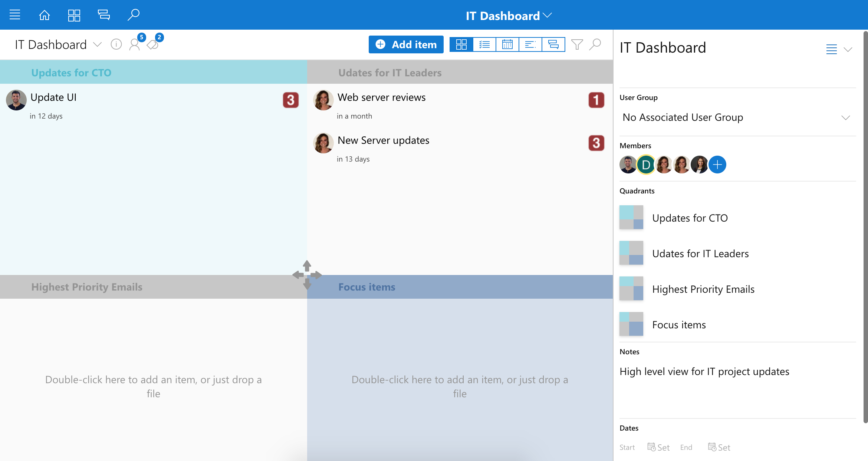The height and width of the screenshot is (461, 868).
Task: Switch to Gantt timeline view
Action: [x=530, y=44]
